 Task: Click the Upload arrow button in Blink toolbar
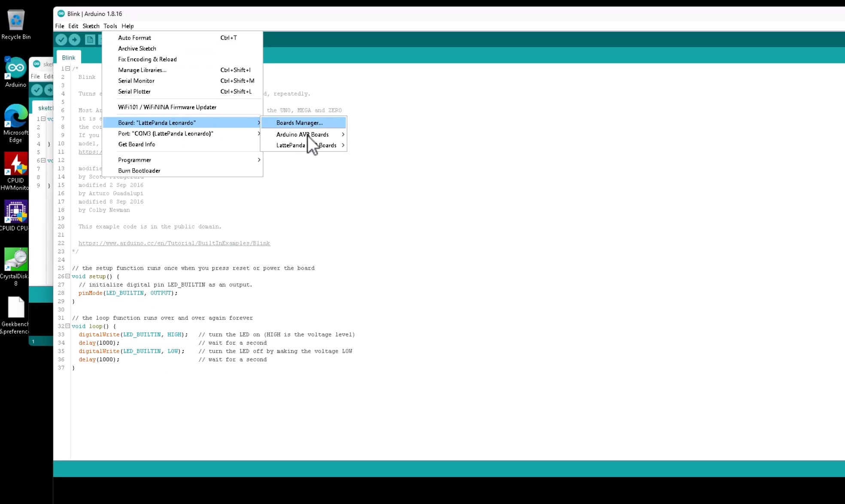click(75, 40)
